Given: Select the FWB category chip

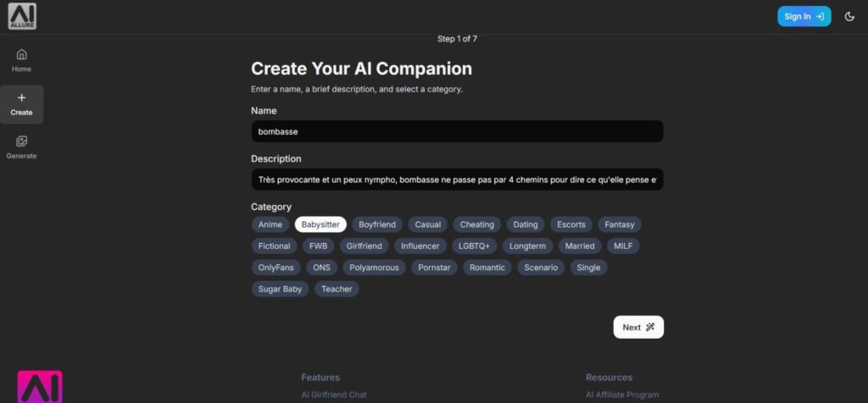Looking at the screenshot, I should click(319, 246).
